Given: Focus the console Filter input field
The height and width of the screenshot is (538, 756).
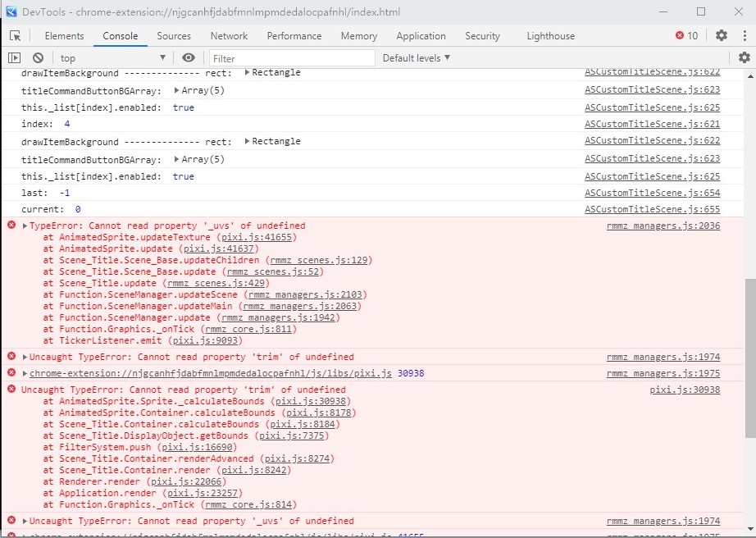Looking at the screenshot, I should [x=292, y=58].
